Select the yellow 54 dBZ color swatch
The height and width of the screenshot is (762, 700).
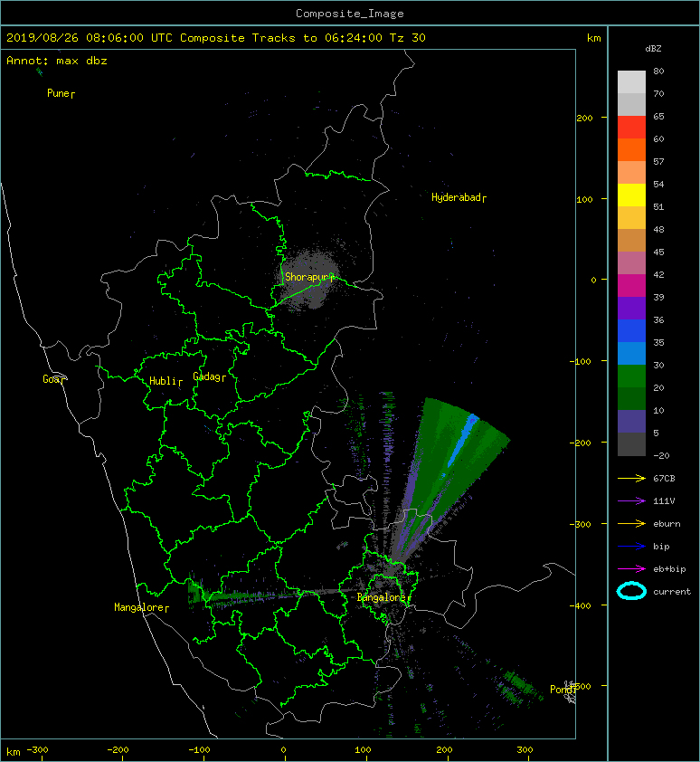coord(631,195)
